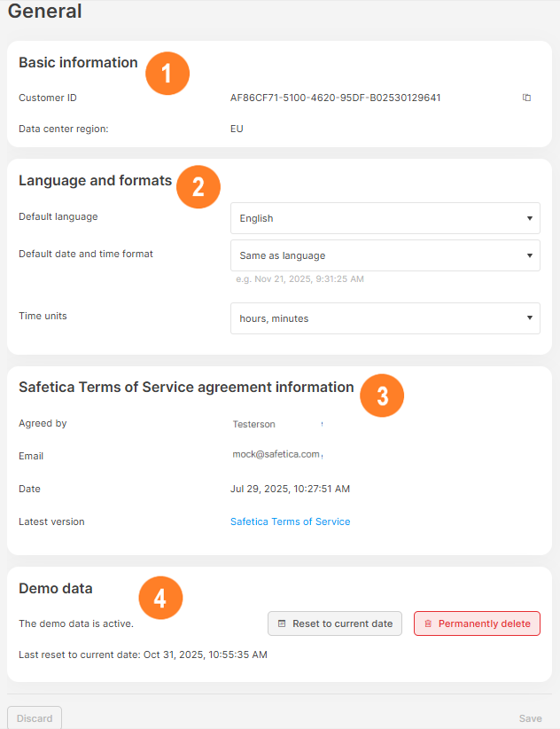Screen dimensions: 560x729
Task: Expand the Default date and time format dropdown
Action: [x=385, y=255]
